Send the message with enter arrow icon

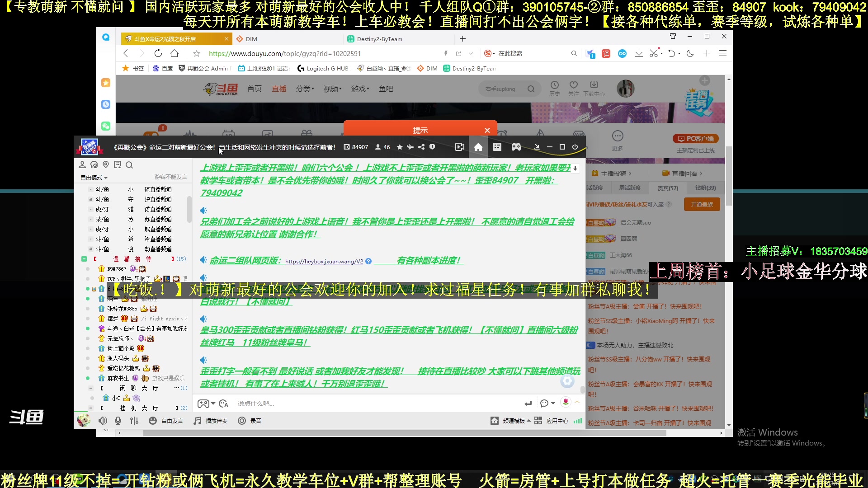(528, 403)
